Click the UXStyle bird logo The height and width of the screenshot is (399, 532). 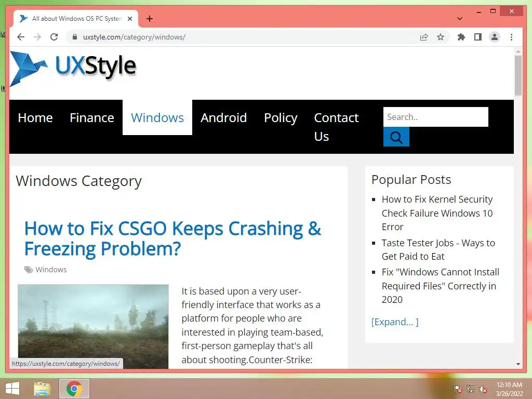[29, 69]
